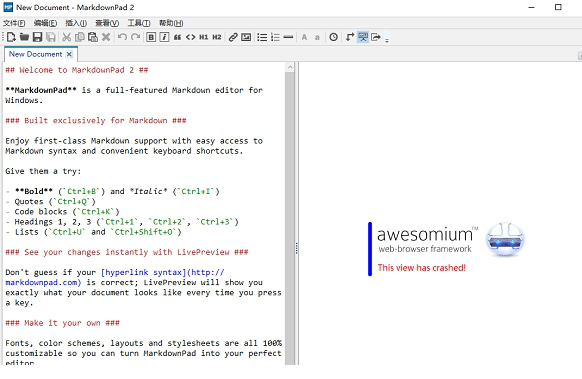Insert an unordered bullet list
The height and width of the screenshot is (379, 582).
pyautogui.click(x=262, y=37)
